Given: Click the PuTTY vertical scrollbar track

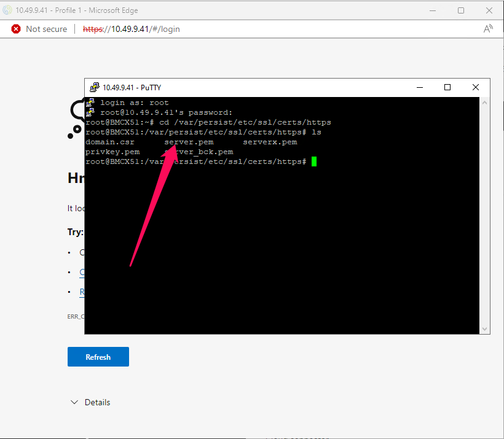Looking at the screenshot, I should click(485, 215).
